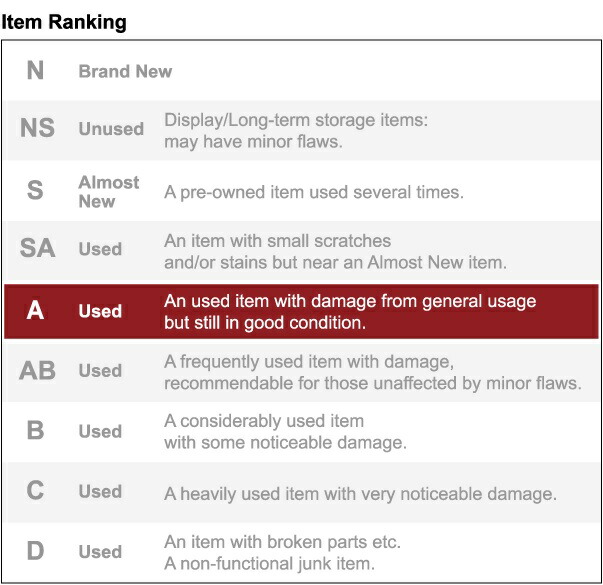Click the "frequently used item with damage" description
This screenshot has height=585, width=603.
tap(372, 371)
